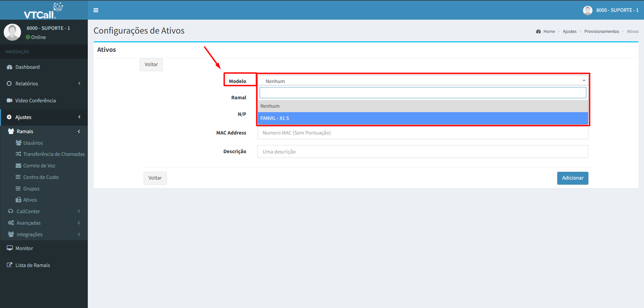Open Lista de Ramais external link

(x=33, y=265)
